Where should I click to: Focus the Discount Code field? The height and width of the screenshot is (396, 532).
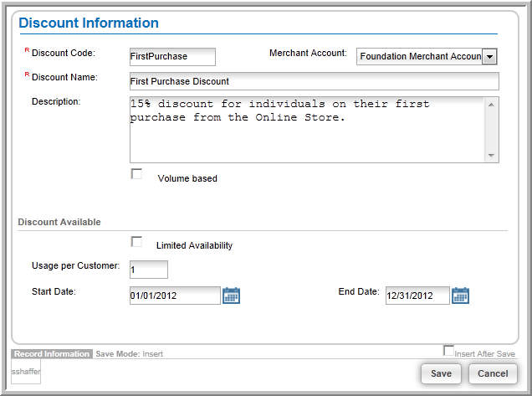(172, 57)
